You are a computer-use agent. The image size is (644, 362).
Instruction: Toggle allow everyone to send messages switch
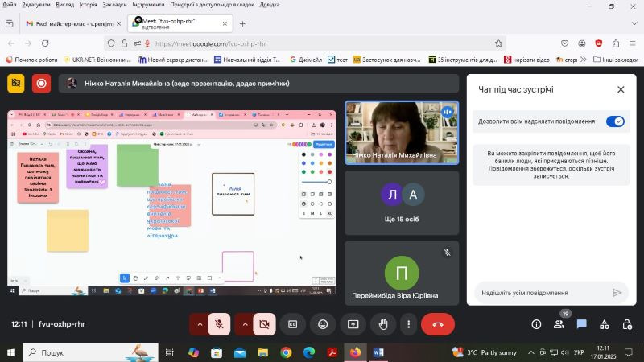[x=615, y=121]
